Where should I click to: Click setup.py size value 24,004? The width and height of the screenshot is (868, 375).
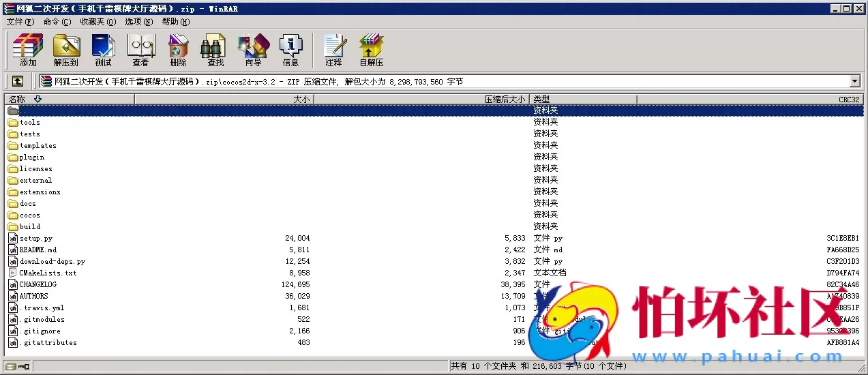(297, 239)
